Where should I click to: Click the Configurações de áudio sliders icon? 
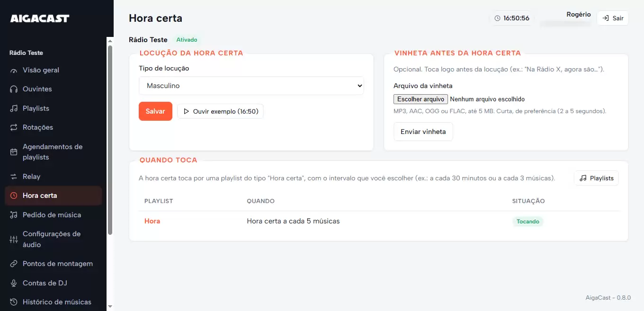coord(14,240)
